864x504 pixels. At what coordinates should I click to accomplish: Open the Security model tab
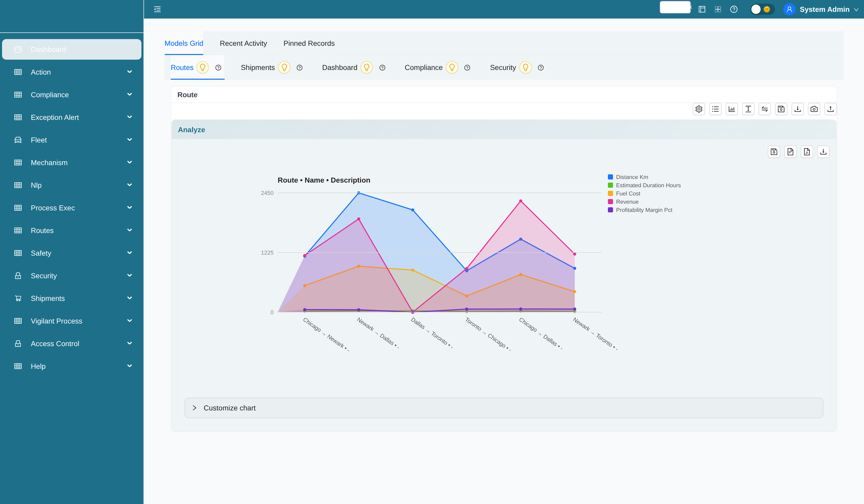click(503, 68)
